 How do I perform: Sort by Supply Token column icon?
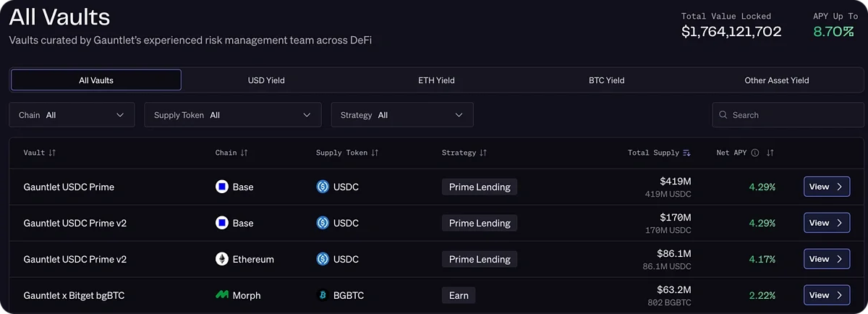pos(375,153)
